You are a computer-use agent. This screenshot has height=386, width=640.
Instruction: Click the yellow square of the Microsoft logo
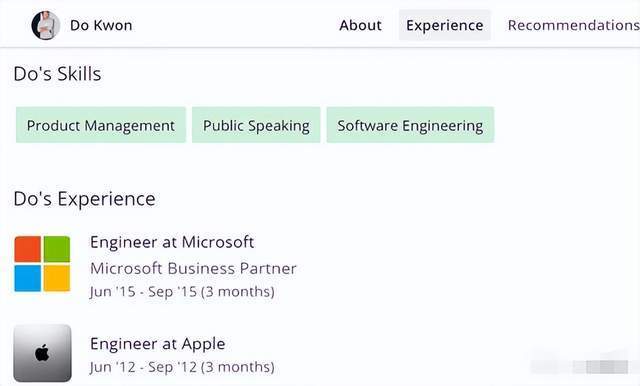click(x=57, y=278)
